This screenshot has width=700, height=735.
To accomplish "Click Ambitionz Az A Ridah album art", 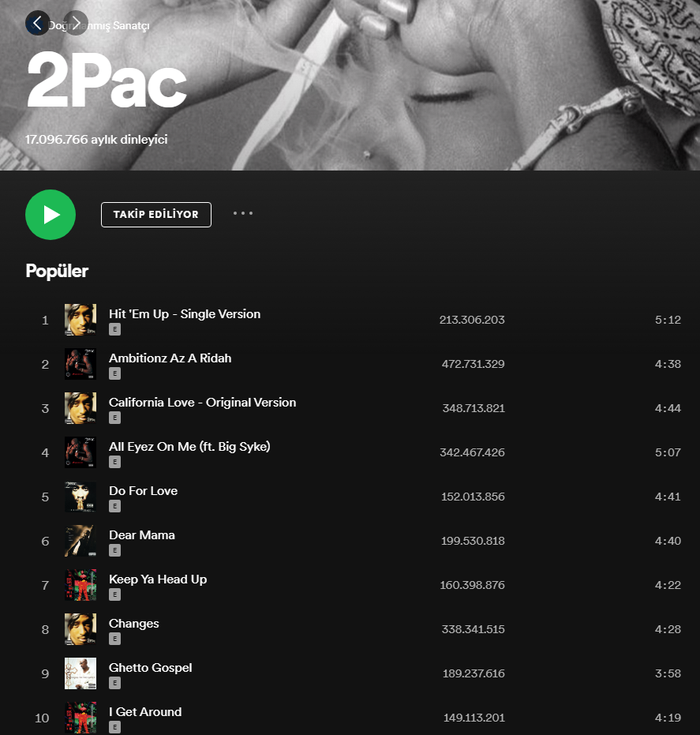I will (x=80, y=364).
